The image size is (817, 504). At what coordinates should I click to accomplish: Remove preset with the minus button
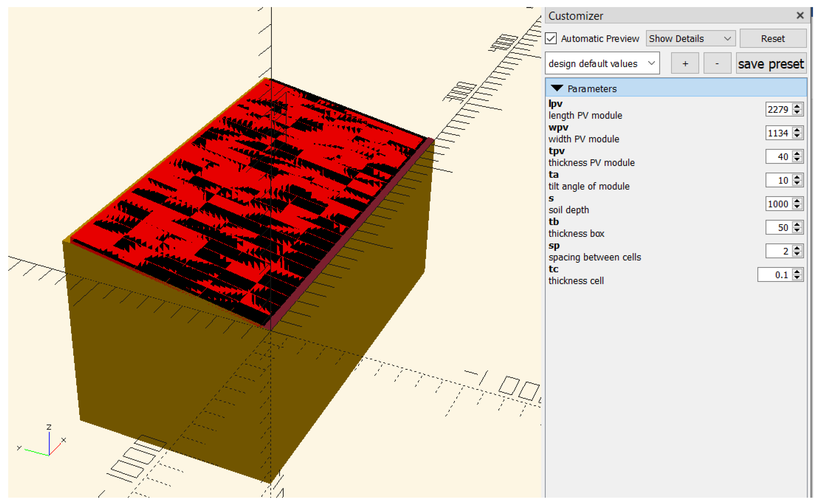click(717, 63)
